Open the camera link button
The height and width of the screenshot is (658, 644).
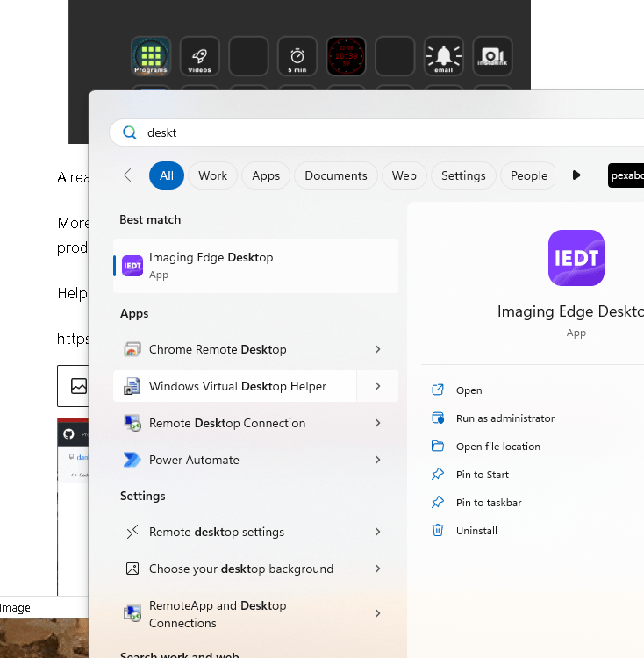point(492,56)
